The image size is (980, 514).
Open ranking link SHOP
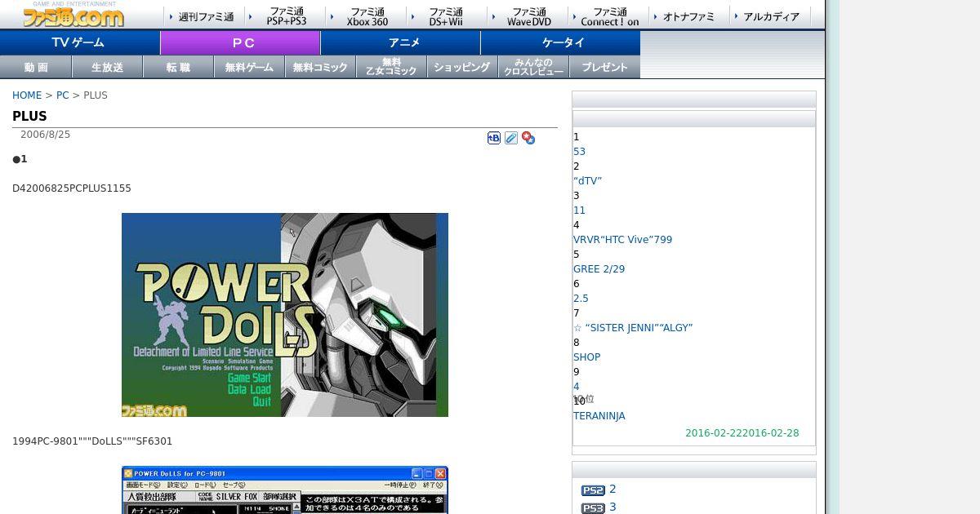586,357
